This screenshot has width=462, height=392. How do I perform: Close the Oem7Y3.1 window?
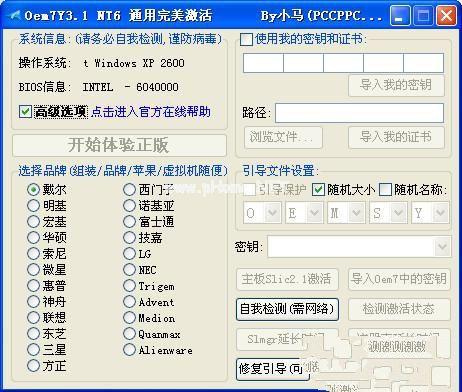[446, 16]
